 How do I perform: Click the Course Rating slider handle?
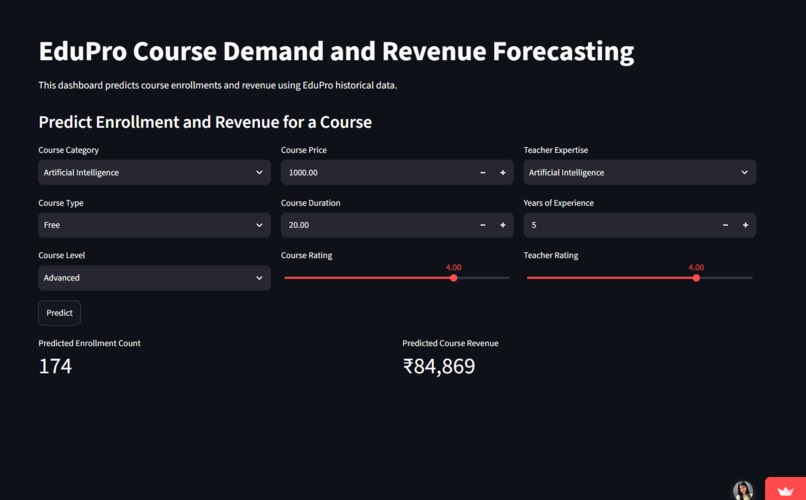pos(453,278)
